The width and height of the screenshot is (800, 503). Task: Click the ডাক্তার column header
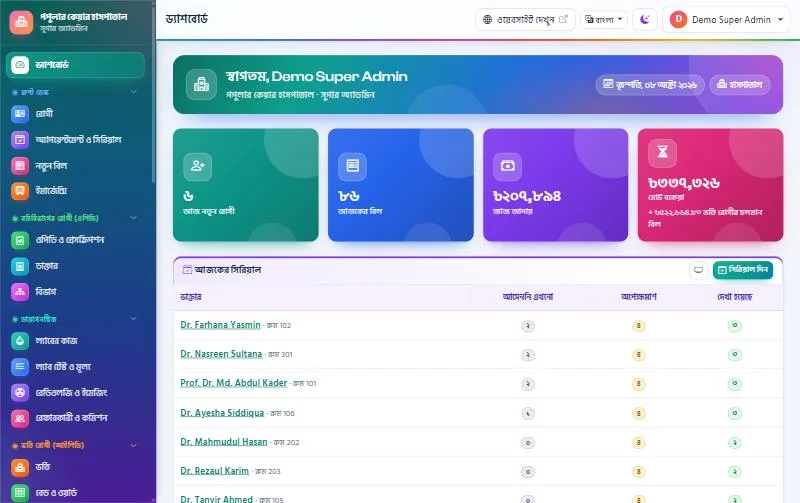point(191,297)
